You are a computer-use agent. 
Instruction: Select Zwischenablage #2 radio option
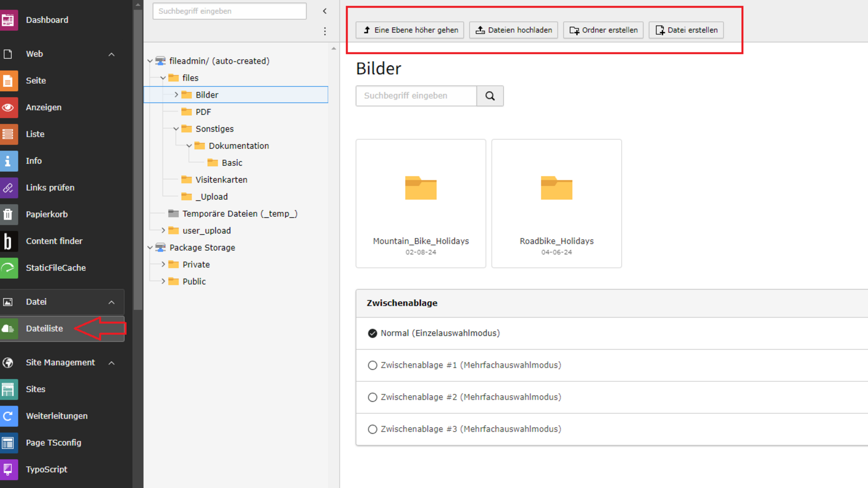pyautogui.click(x=373, y=397)
